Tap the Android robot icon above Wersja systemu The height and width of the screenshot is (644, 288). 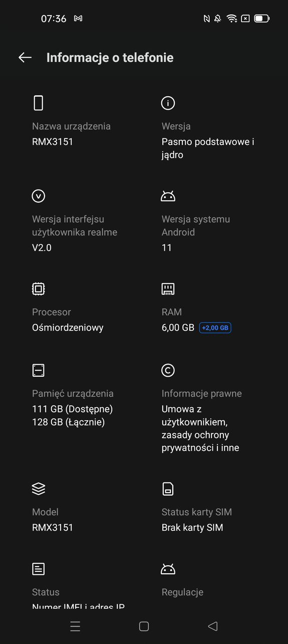(x=168, y=196)
